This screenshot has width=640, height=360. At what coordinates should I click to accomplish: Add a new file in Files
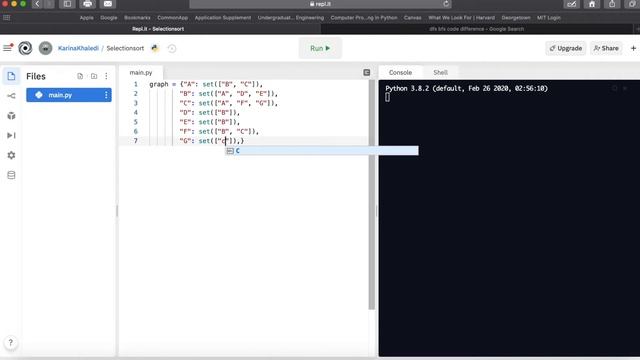coord(80,76)
